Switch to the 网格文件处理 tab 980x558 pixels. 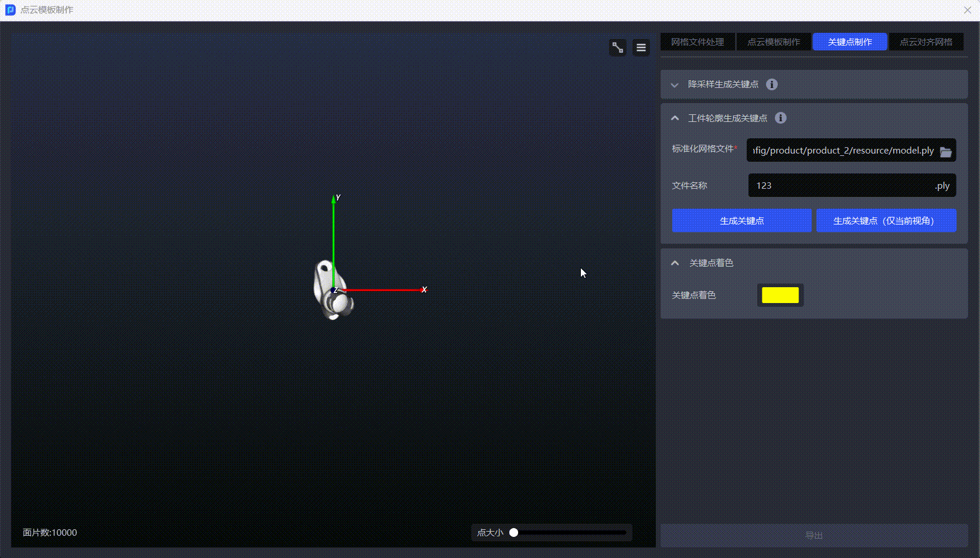point(697,42)
